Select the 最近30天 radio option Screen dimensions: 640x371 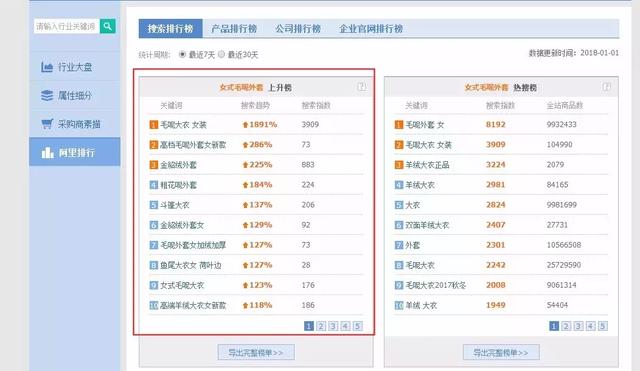[x=221, y=54]
